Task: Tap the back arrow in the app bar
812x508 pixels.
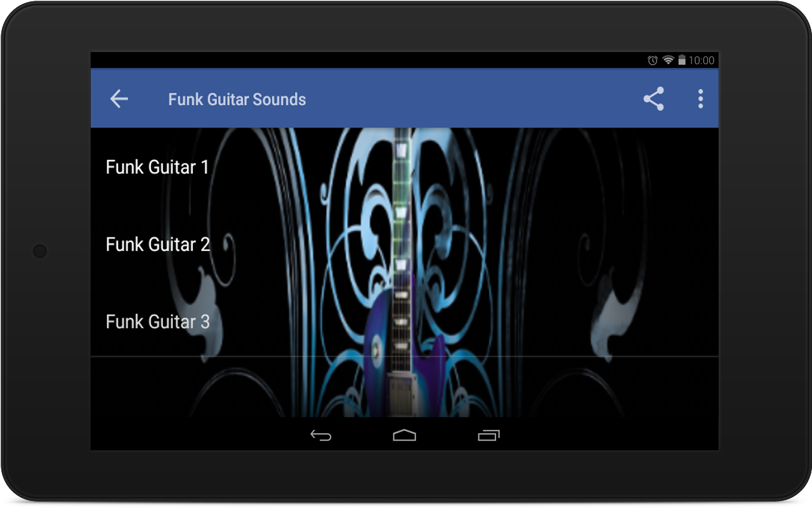Action: click(x=119, y=98)
